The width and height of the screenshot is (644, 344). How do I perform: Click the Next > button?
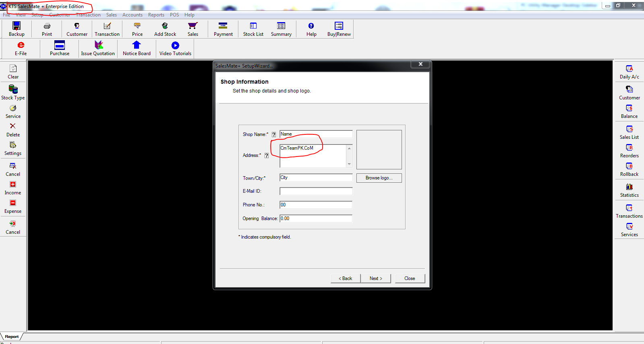point(376,278)
